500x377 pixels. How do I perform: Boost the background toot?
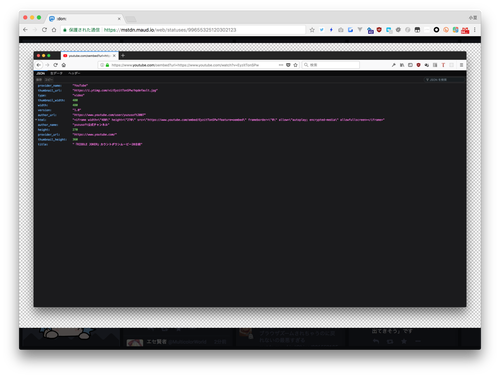pos(390,341)
